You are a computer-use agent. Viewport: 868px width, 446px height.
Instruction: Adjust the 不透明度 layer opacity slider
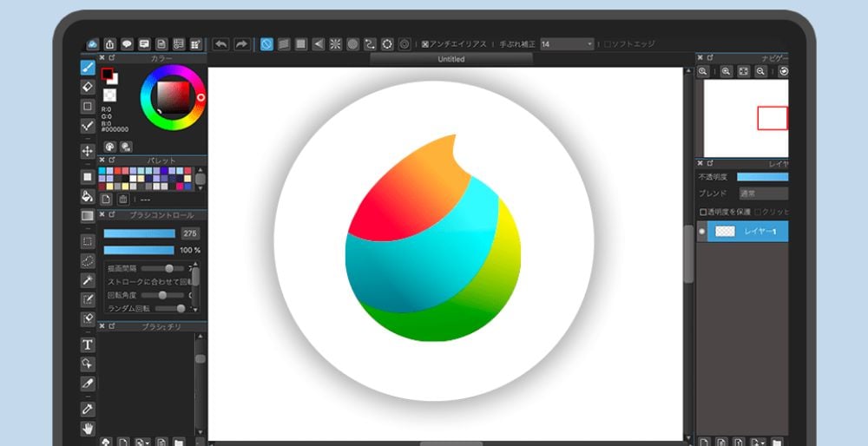click(x=762, y=177)
